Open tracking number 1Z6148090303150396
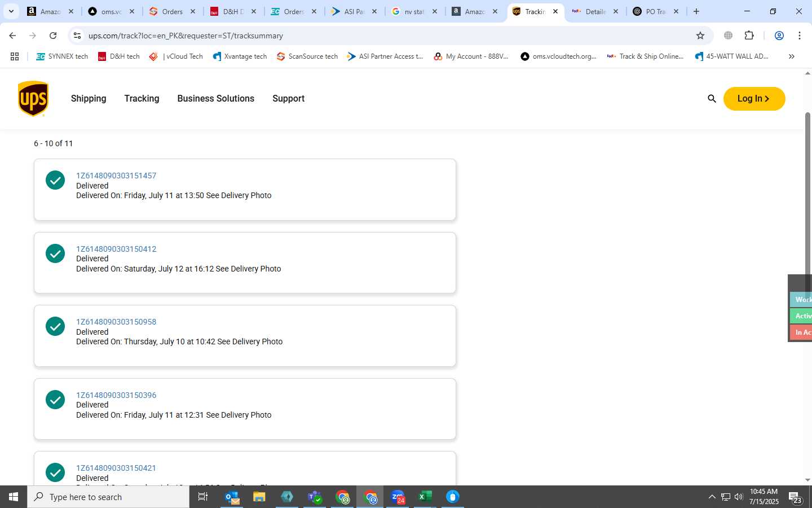Screen dimensions: 812x508 click(x=116, y=395)
